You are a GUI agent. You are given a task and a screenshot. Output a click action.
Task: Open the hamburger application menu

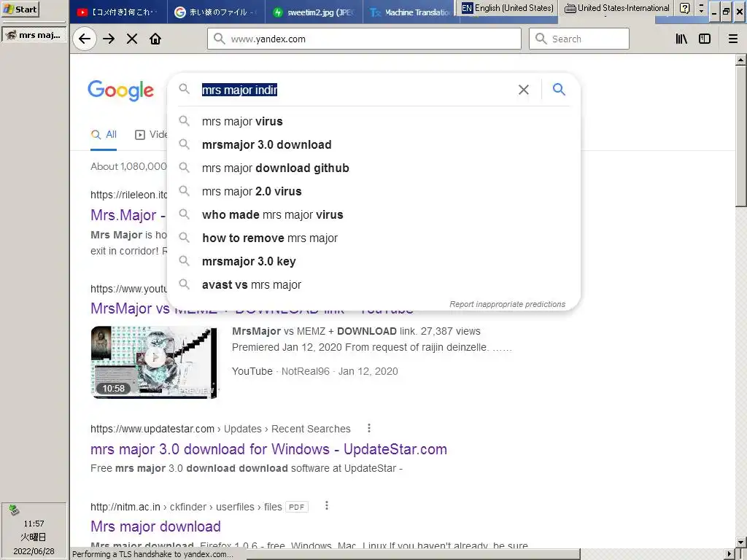coord(732,39)
